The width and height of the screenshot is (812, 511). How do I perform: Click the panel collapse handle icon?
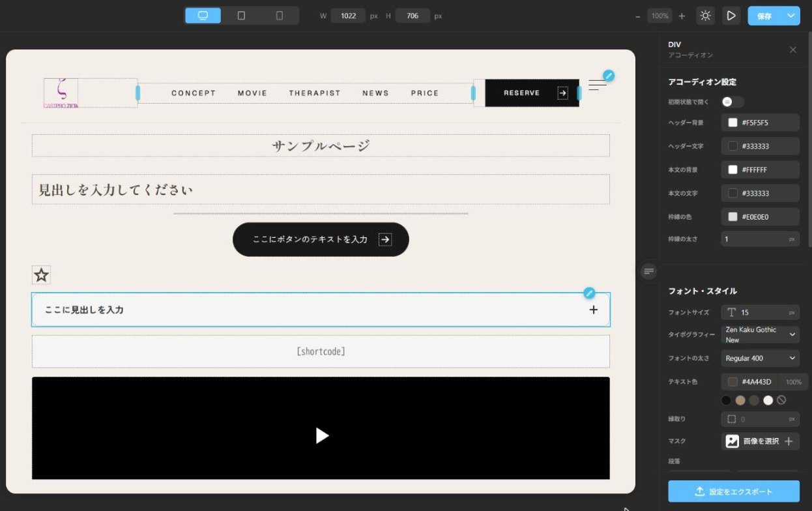648,272
